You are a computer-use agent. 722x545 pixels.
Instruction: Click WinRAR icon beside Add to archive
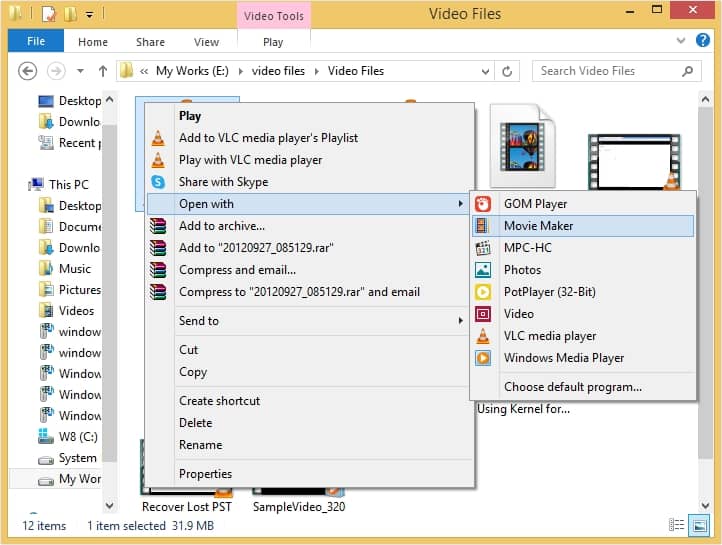tap(157, 226)
